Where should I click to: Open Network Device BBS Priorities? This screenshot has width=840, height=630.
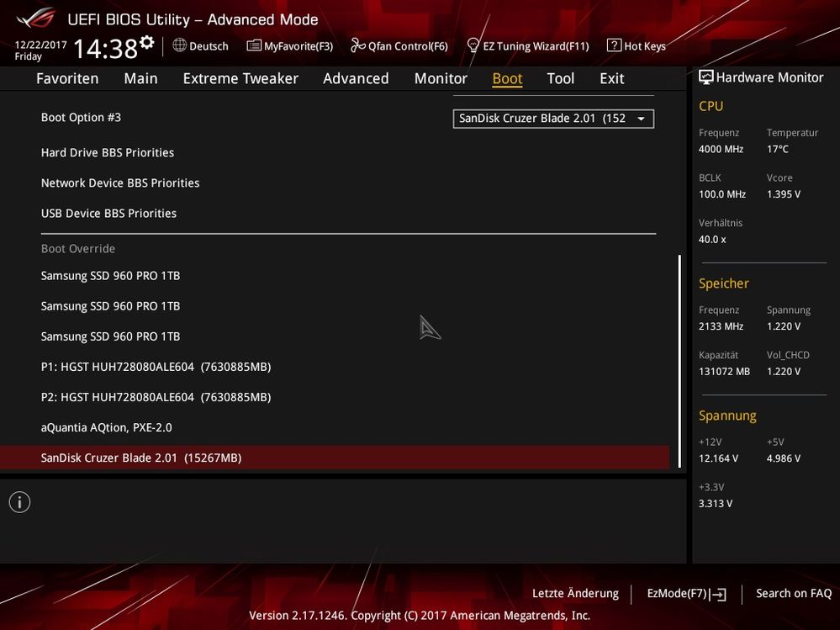click(120, 183)
